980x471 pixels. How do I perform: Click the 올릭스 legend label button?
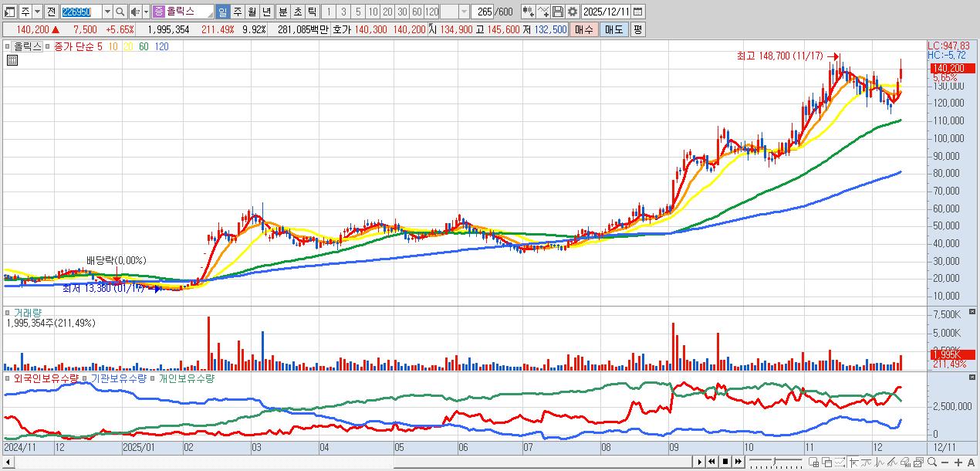[27, 46]
